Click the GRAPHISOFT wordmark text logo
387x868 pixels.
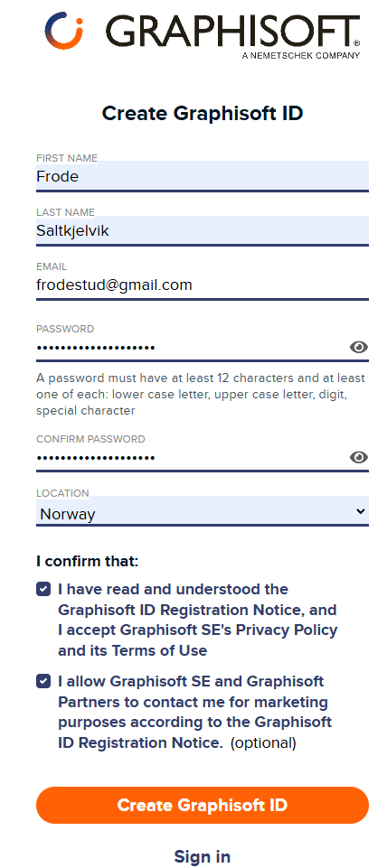coord(233,33)
